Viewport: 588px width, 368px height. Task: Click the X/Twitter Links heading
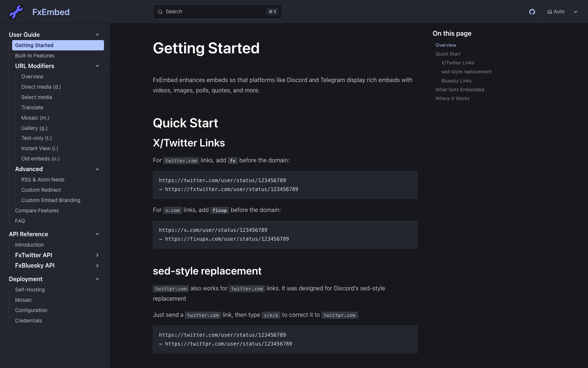pyautogui.click(x=189, y=143)
